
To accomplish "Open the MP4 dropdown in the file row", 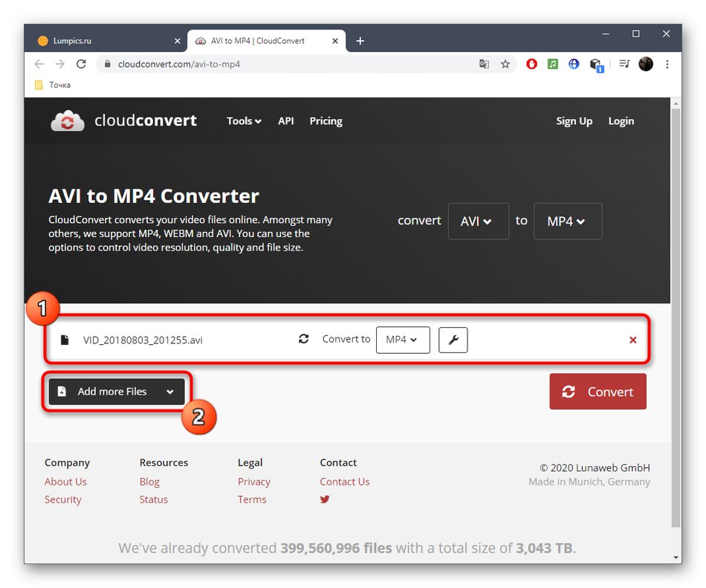I will 403,340.
